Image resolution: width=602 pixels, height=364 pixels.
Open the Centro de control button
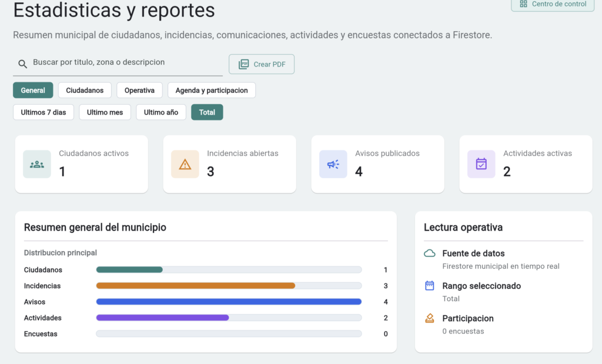(553, 4)
